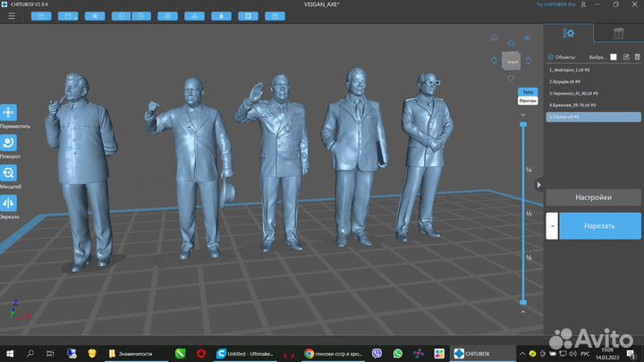Select the Scale (Масштаб) tool
This screenshot has height=362, width=644.
(x=10, y=173)
